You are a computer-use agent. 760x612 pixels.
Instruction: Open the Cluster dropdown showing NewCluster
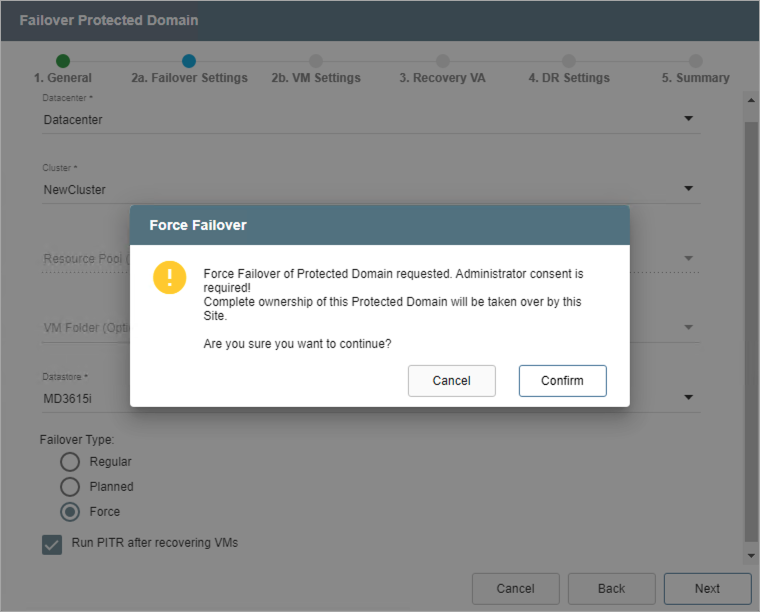[688, 189]
